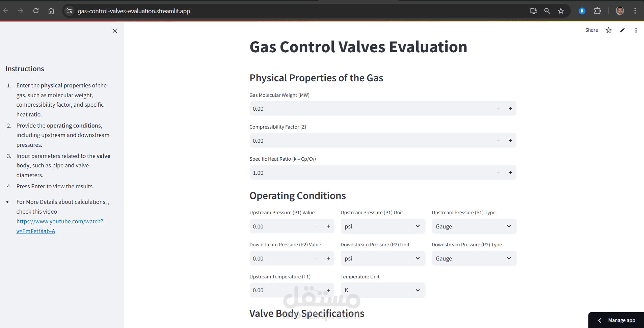Viewport: 644px width, 328px height.
Task: Close the Instructions sidebar
Action: (115, 31)
